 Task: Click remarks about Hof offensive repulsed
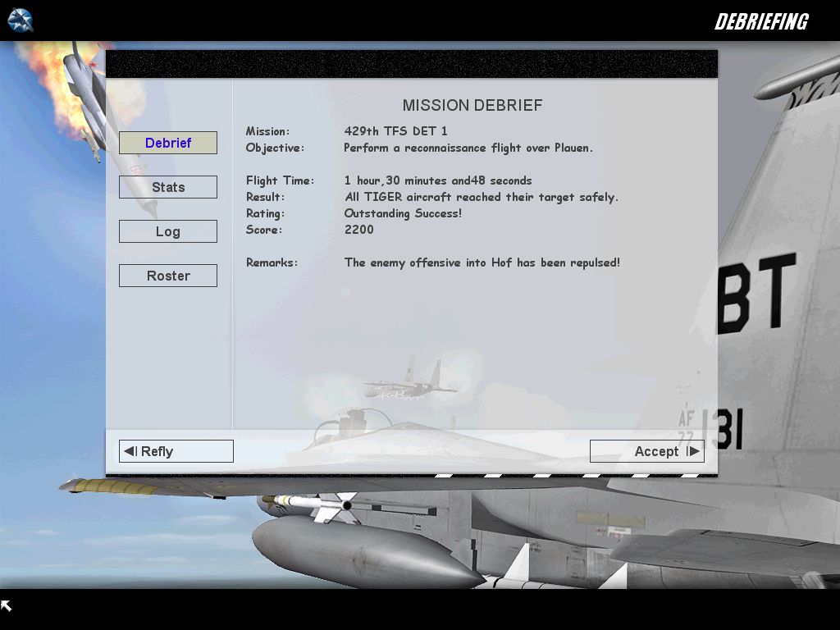[x=482, y=262]
